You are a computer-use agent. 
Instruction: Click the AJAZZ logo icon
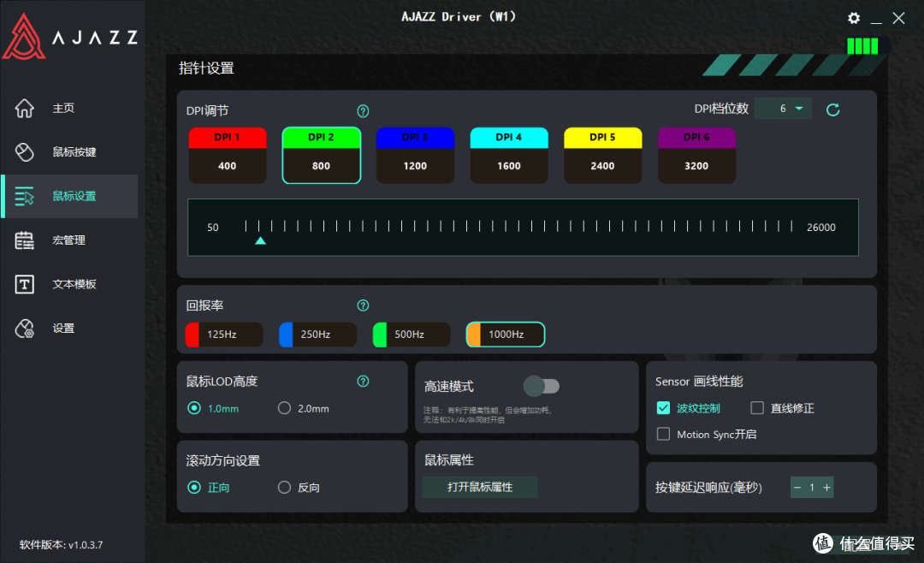(x=24, y=37)
